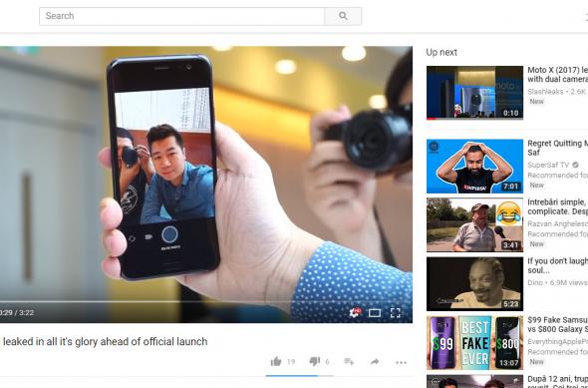Switch to theater mode view
Image resolution: width=588 pixels, height=388 pixels.
pos(375,313)
